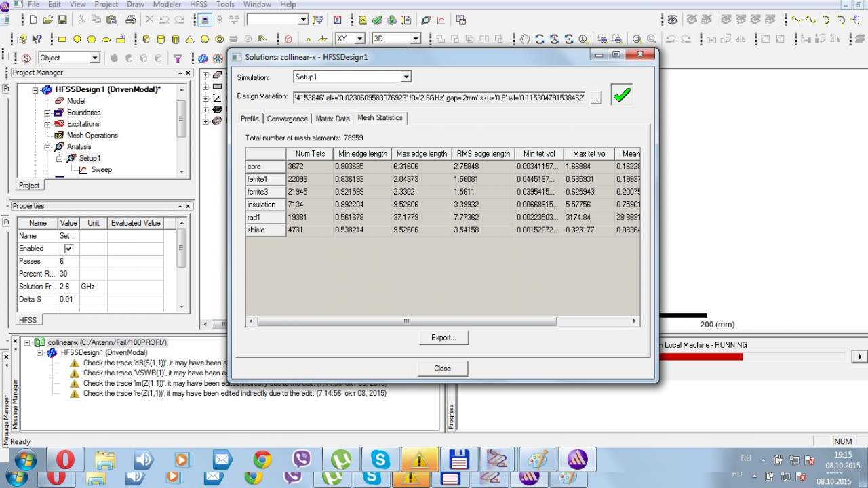The width and height of the screenshot is (868, 488).
Task: Click the 'rad1' row header
Action: click(266, 218)
